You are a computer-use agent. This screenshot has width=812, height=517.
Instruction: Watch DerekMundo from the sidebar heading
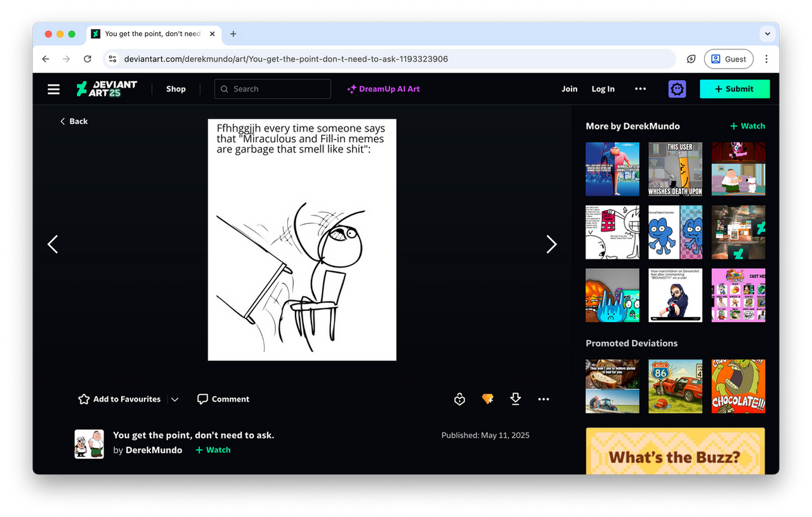pos(747,126)
